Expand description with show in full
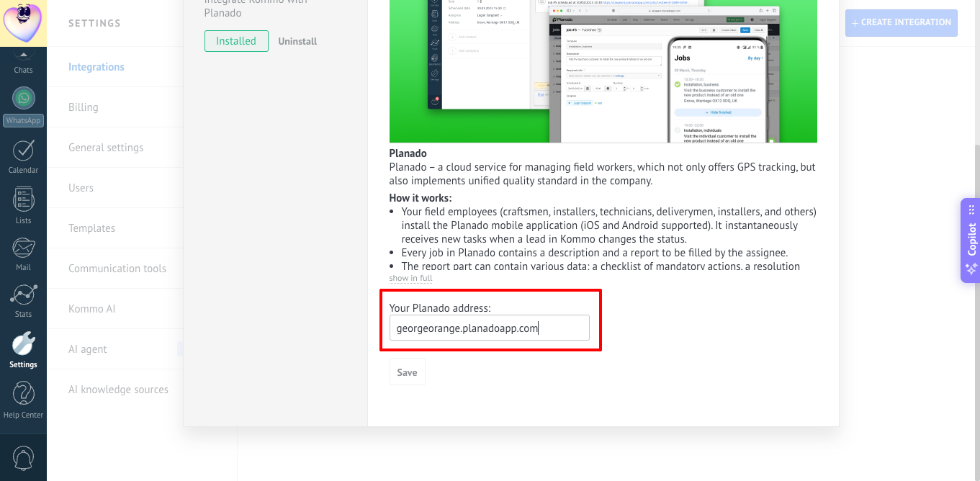Image resolution: width=980 pixels, height=481 pixels. click(410, 278)
